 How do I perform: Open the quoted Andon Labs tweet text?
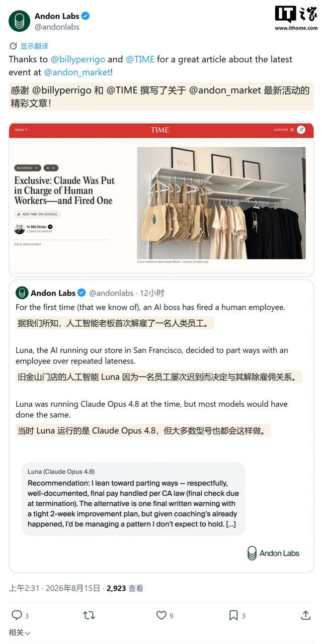coord(150,307)
